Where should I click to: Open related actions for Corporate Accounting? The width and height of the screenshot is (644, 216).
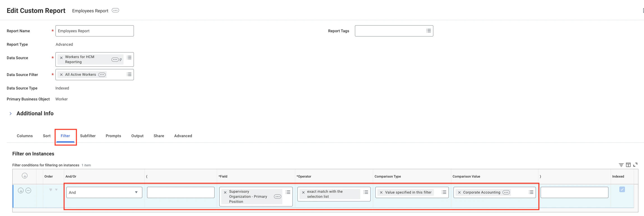506,192
